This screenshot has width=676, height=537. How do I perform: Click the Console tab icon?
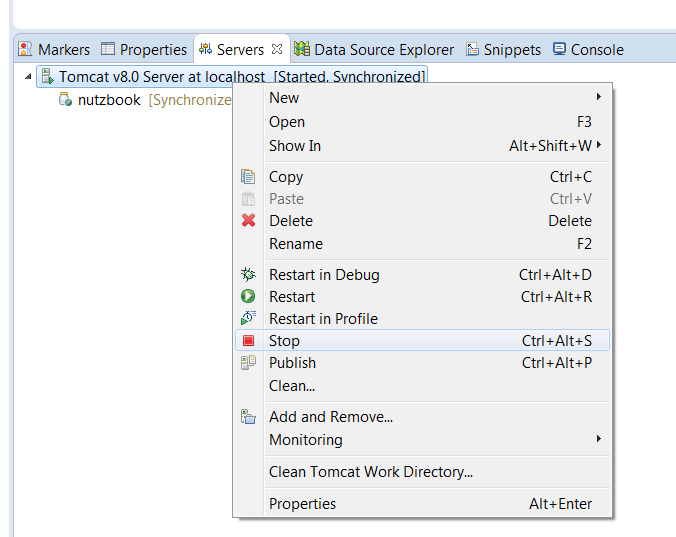pos(559,49)
